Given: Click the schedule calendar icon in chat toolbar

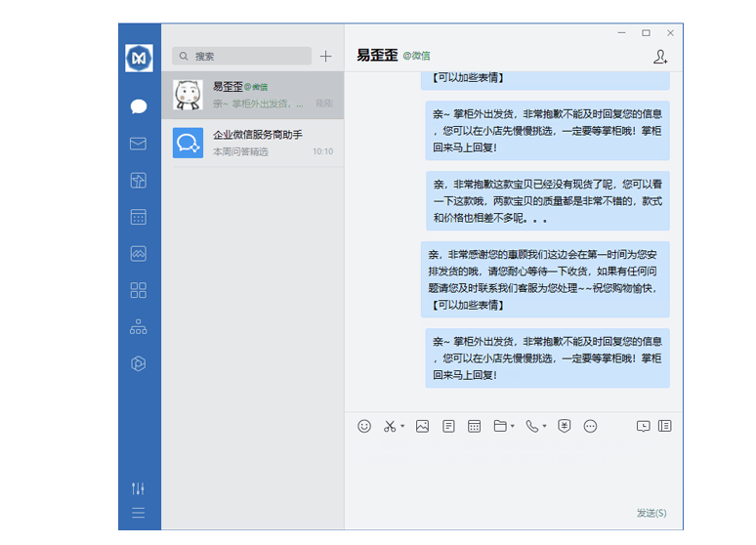Looking at the screenshot, I should pyautogui.click(x=475, y=427).
